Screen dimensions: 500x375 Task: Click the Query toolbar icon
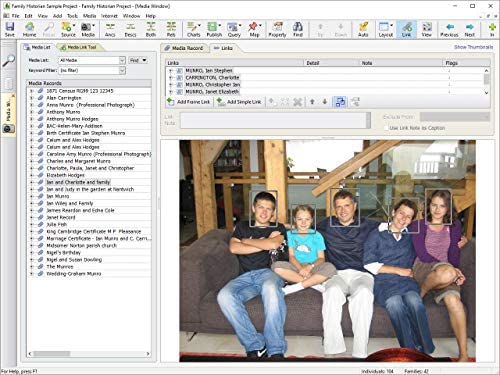234,29
